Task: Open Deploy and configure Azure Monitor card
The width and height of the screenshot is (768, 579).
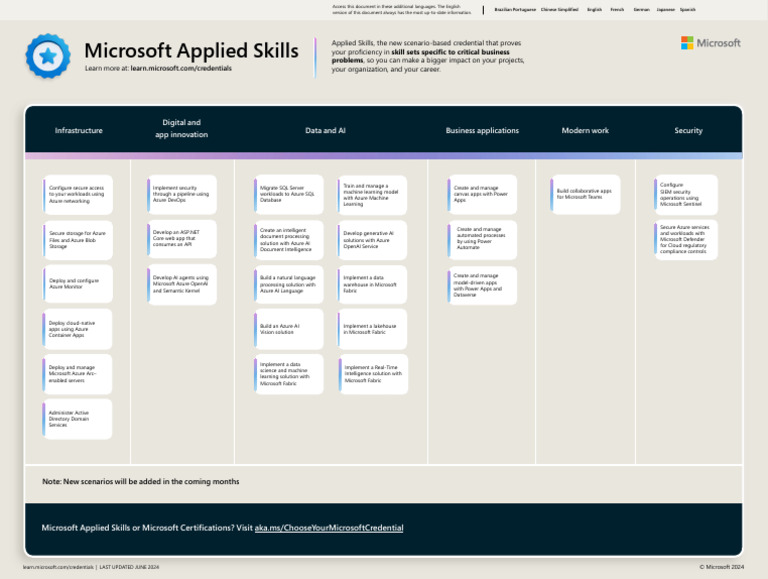Action: 77,284
